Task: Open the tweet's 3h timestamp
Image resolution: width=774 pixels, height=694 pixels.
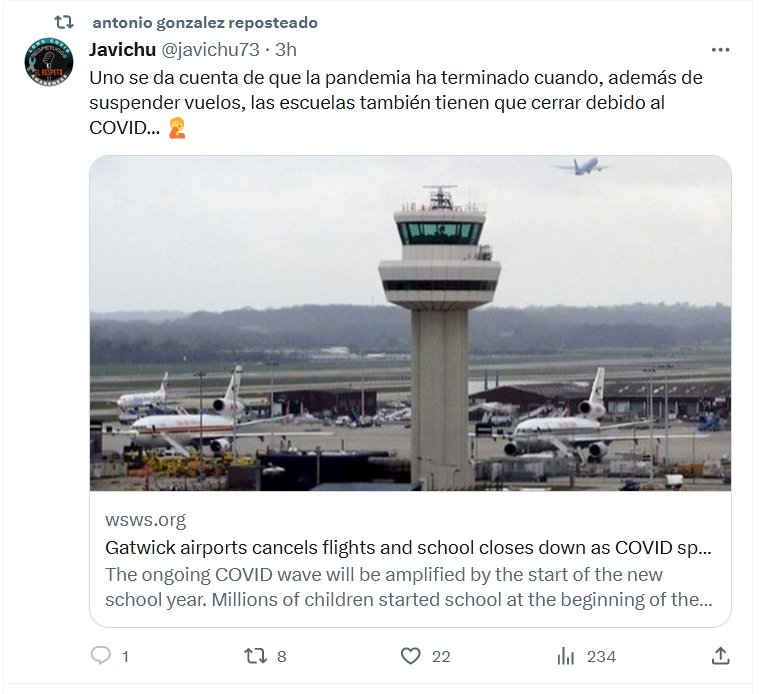Action: (x=286, y=49)
